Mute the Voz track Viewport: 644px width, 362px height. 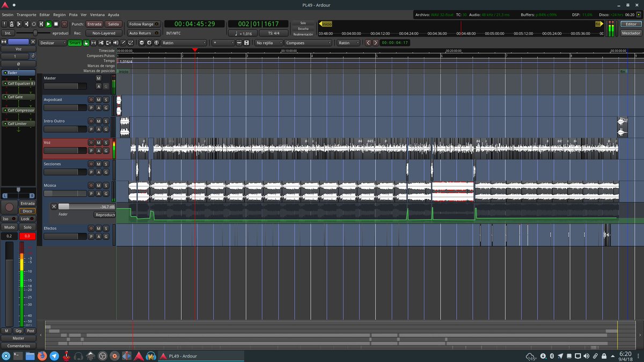coord(98,143)
